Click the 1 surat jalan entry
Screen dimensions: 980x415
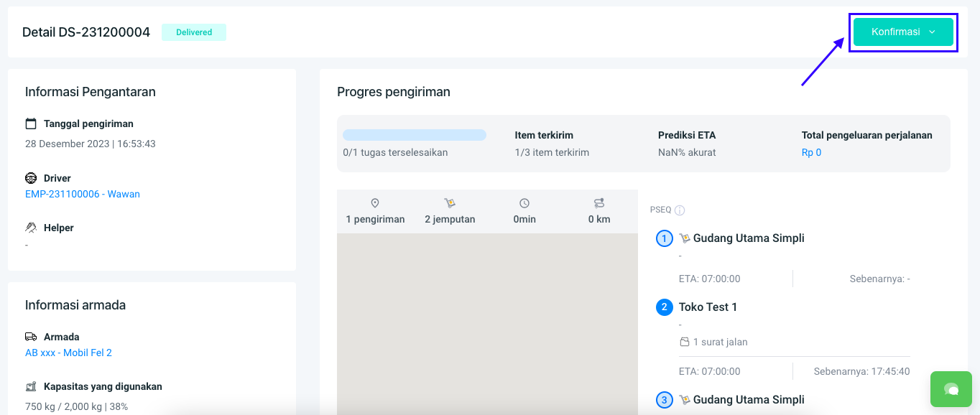pyautogui.click(x=720, y=342)
